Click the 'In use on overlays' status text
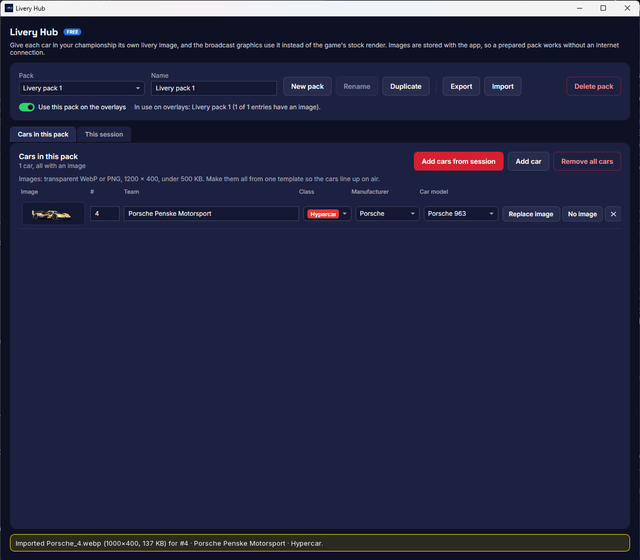Screen dimensions: 640x560 click(227, 107)
